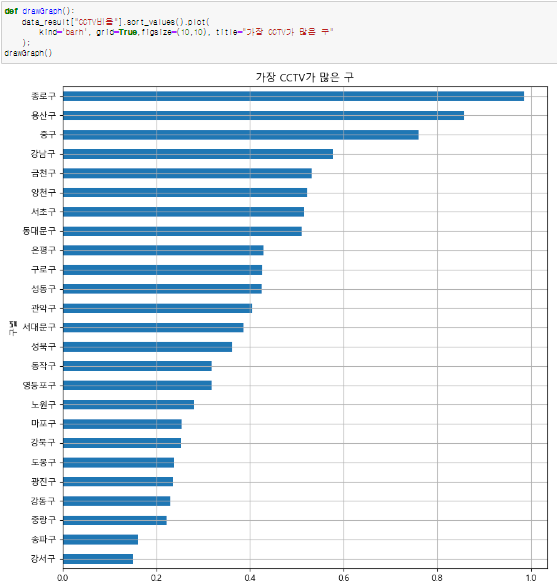
Task: Select the 종로구 bar at chart top
Action: (x=293, y=96)
